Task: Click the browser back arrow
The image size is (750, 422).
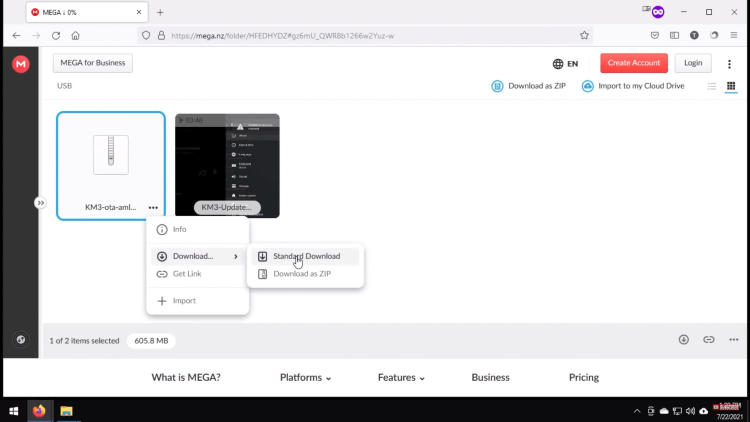Action: click(16, 35)
